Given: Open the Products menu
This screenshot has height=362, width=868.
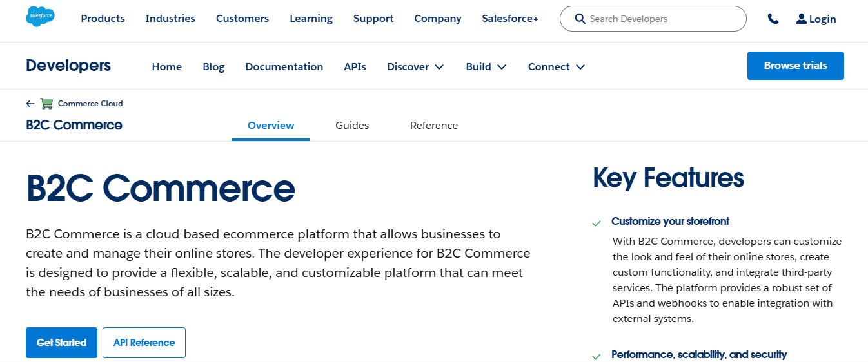Looking at the screenshot, I should 103,19.
